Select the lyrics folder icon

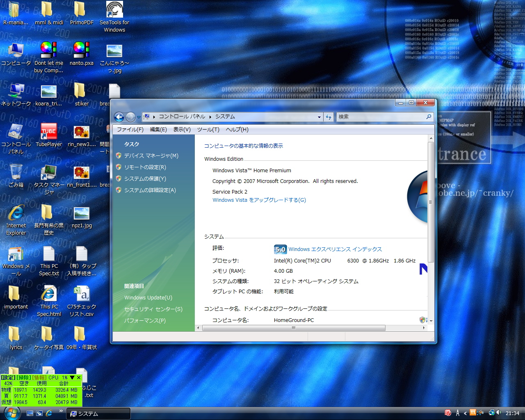[x=16, y=339]
